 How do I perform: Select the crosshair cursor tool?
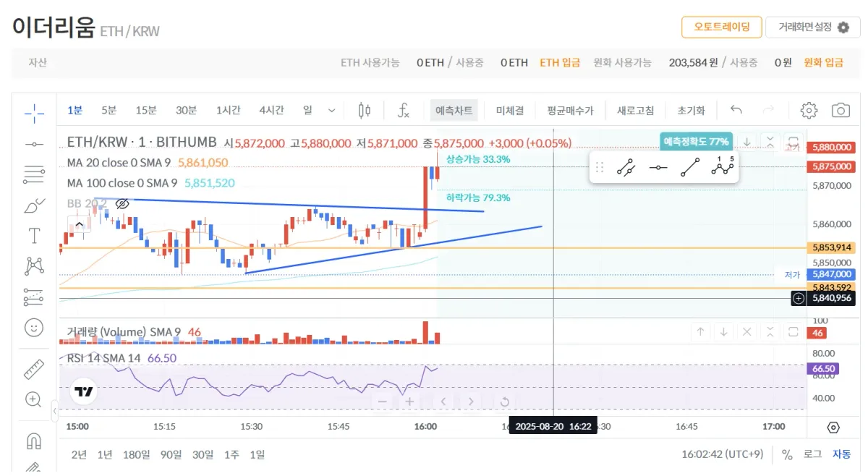(x=34, y=112)
